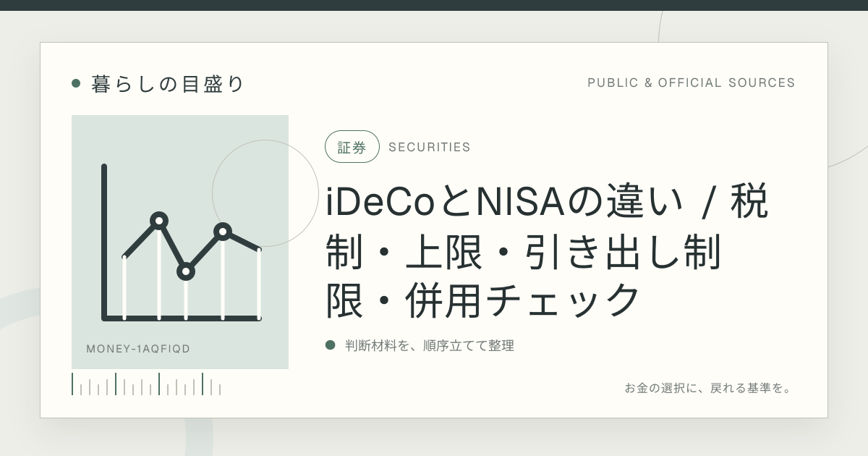Click the chart's vertical axis line

104,242
